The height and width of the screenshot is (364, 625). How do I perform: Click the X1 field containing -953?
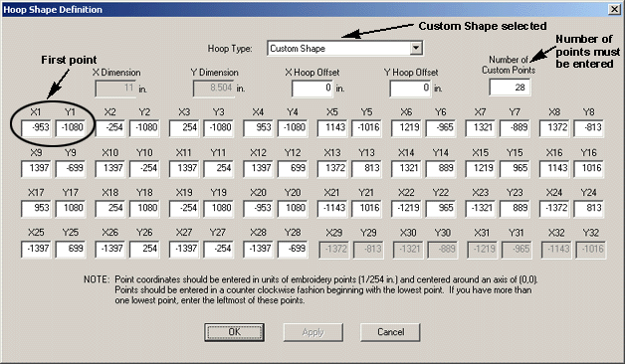tap(36, 128)
